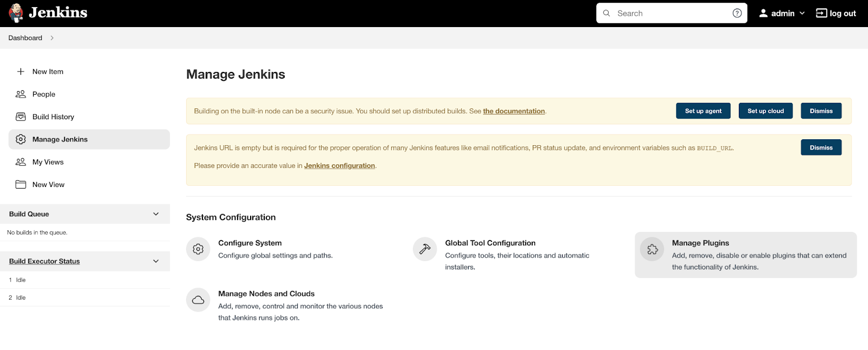Click executor 2 Idle row
The width and height of the screenshot is (868, 350).
coord(85,297)
